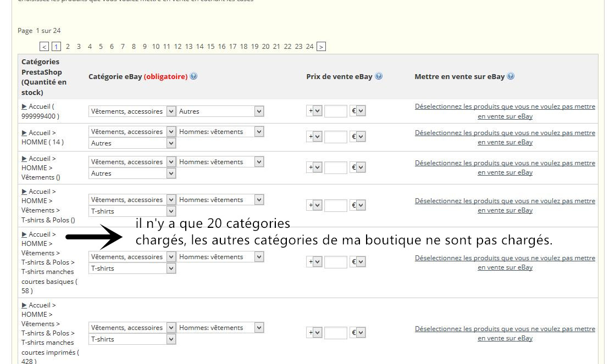Image resolution: width=615 pixels, height=364 pixels.
Task: Click Déselectionnez link in T-shirts & Polos () row
Action: pyautogui.click(x=505, y=206)
